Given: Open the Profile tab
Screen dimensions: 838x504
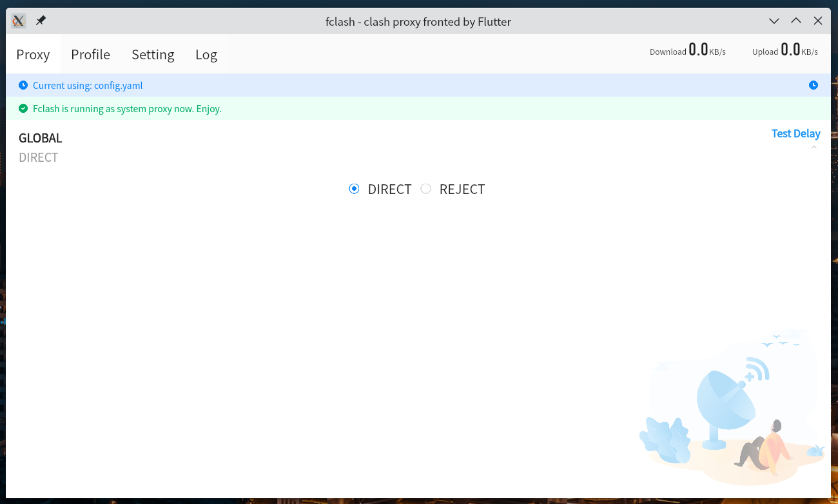Looking at the screenshot, I should click(90, 54).
